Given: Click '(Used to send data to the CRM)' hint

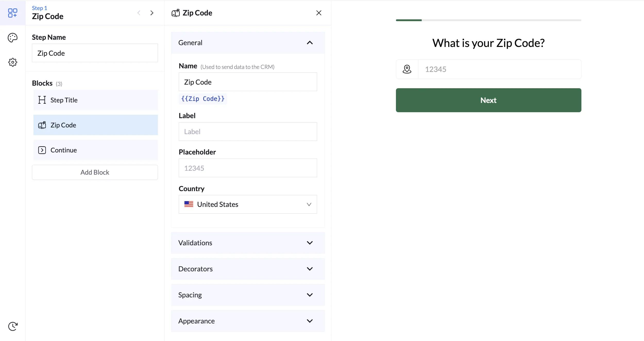Looking at the screenshot, I should [x=238, y=67].
